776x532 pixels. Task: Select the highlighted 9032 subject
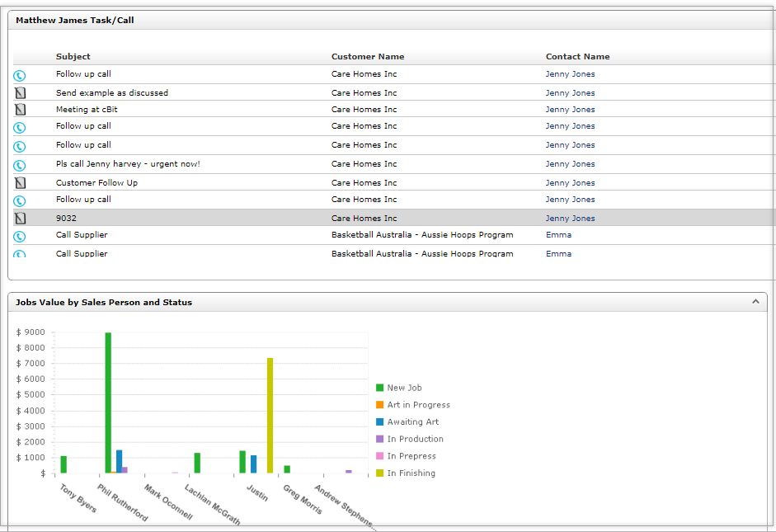[66, 219]
